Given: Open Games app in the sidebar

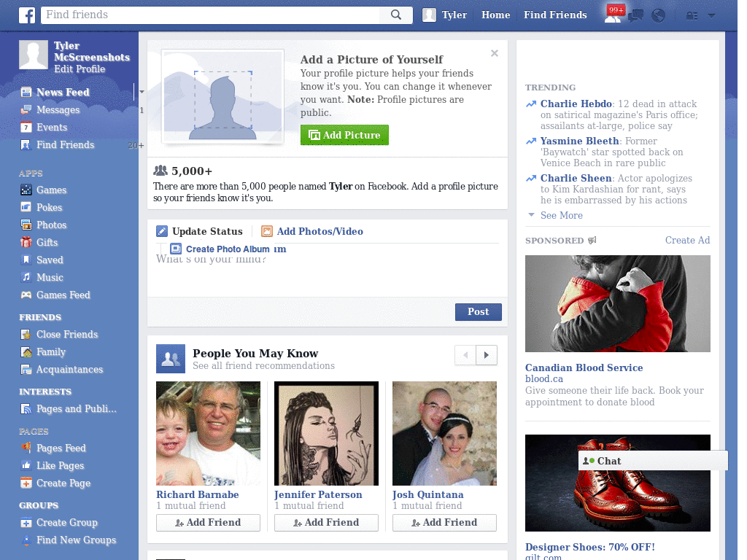Looking at the screenshot, I should 52,190.
